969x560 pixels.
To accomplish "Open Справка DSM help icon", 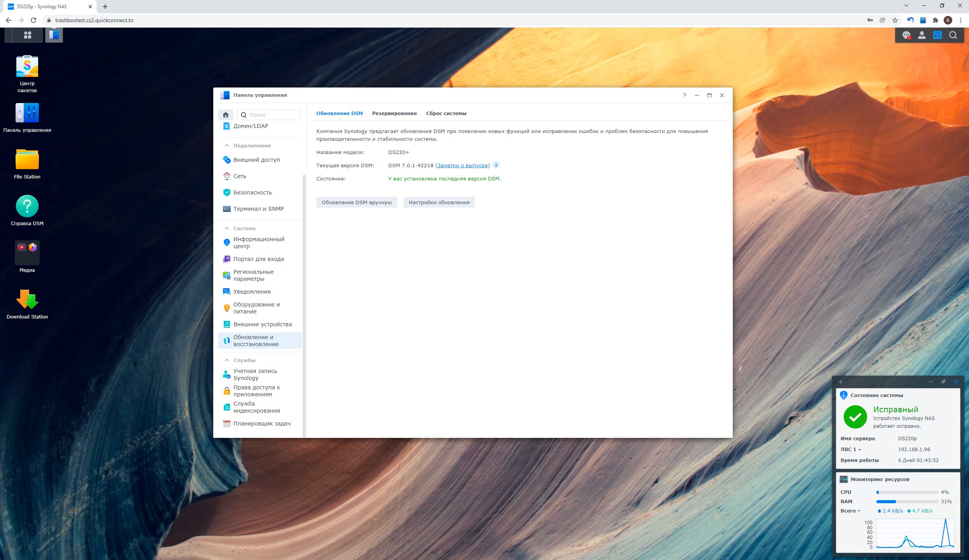I will point(27,210).
